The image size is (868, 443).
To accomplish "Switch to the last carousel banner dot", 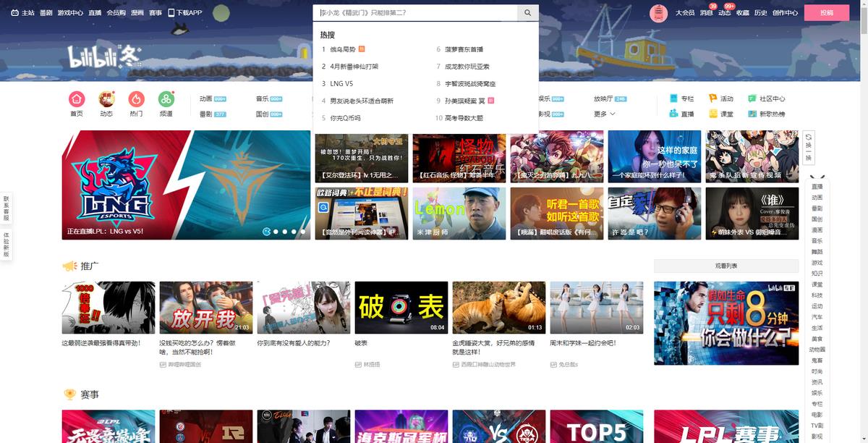I will [x=303, y=232].
